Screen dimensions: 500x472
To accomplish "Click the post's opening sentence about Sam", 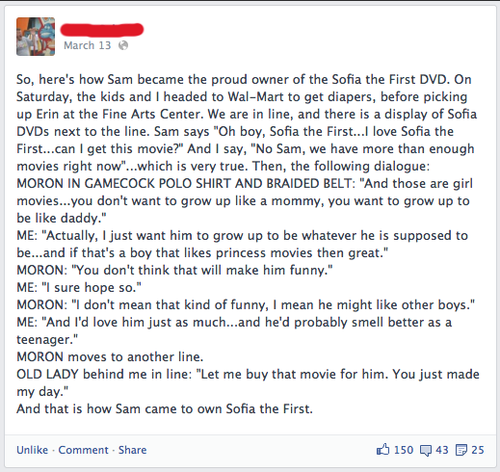I will (x=233, y=80).
